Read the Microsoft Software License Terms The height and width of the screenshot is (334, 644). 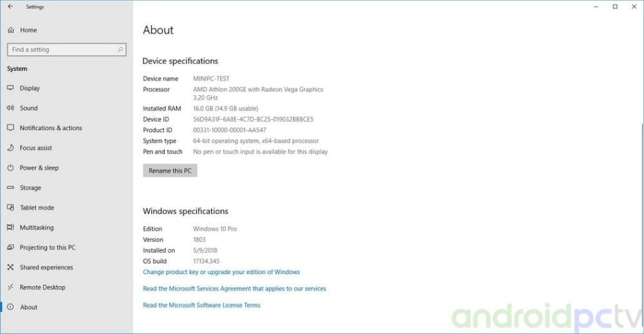pyautogui.click(x=201, y=305)
